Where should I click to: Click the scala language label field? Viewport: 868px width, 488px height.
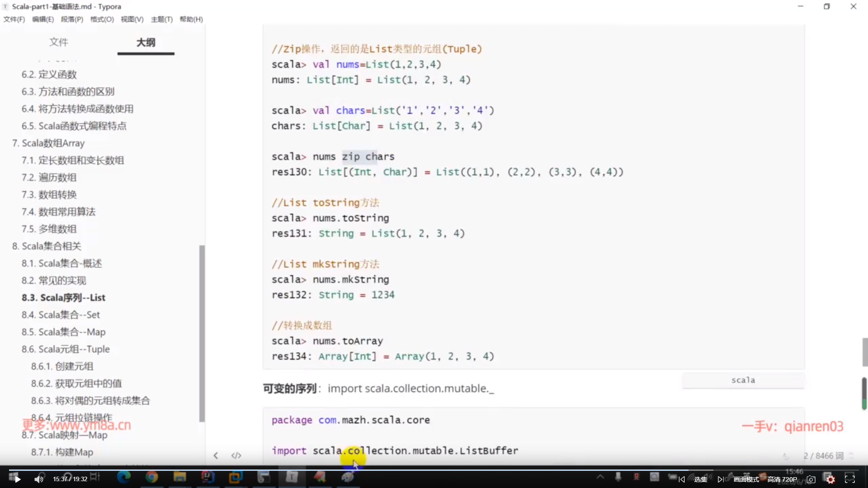[x=743, y=380]
